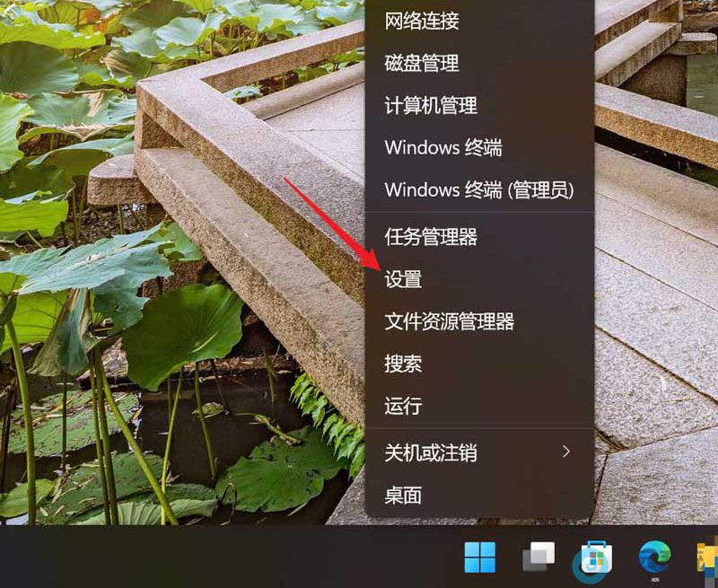Choose 搜索 from the menu
The image size is (718, 588).
click(403, 364)
